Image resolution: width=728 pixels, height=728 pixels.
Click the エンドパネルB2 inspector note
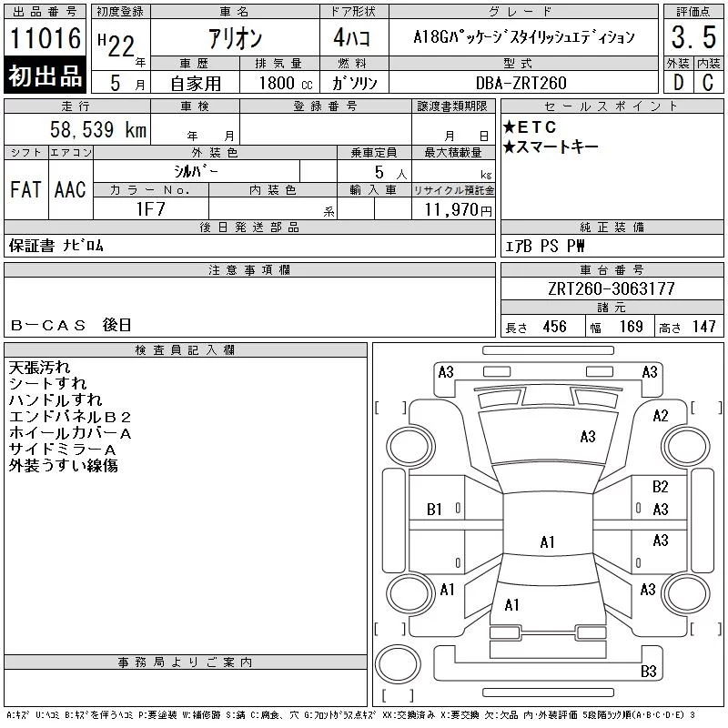point(70,417)
